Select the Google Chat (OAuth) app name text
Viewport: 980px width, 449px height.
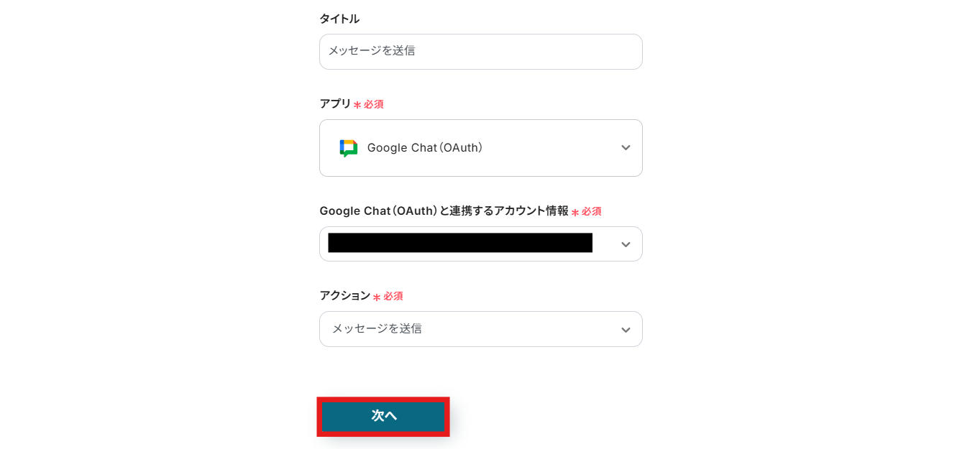click(x=425, y=148)
